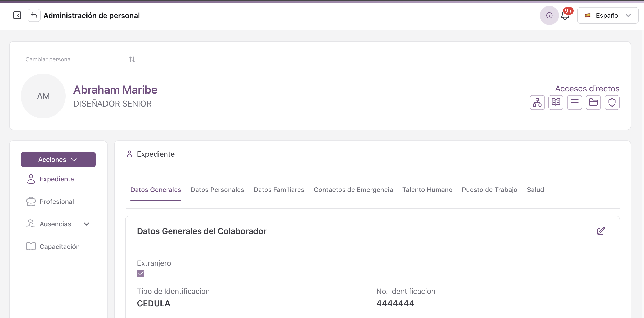Click the Accesos directos heading

[587, 89]
